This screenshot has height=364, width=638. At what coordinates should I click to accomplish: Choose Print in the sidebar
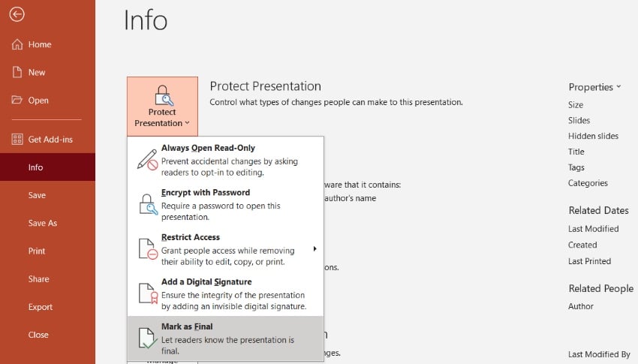point(37,251)
